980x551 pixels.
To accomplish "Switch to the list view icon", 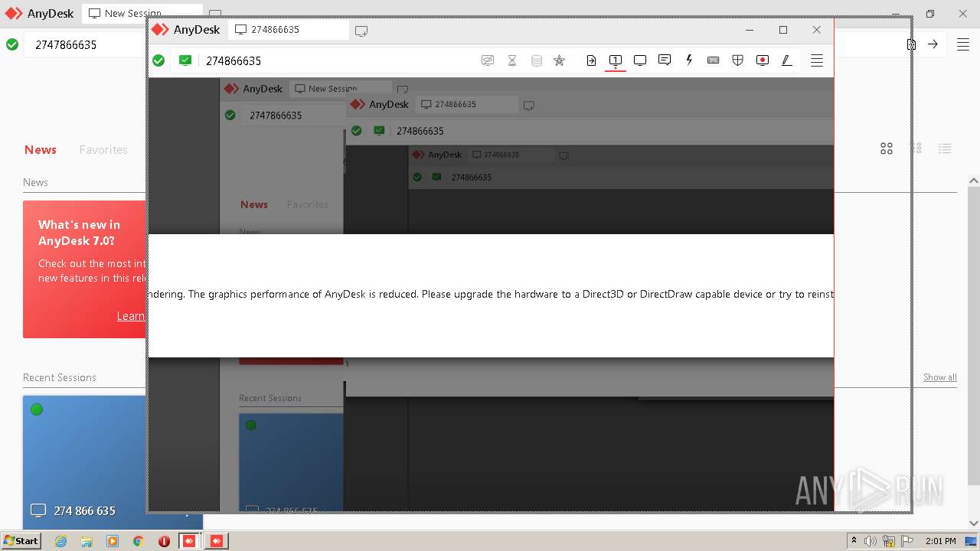I will point(945,148).
